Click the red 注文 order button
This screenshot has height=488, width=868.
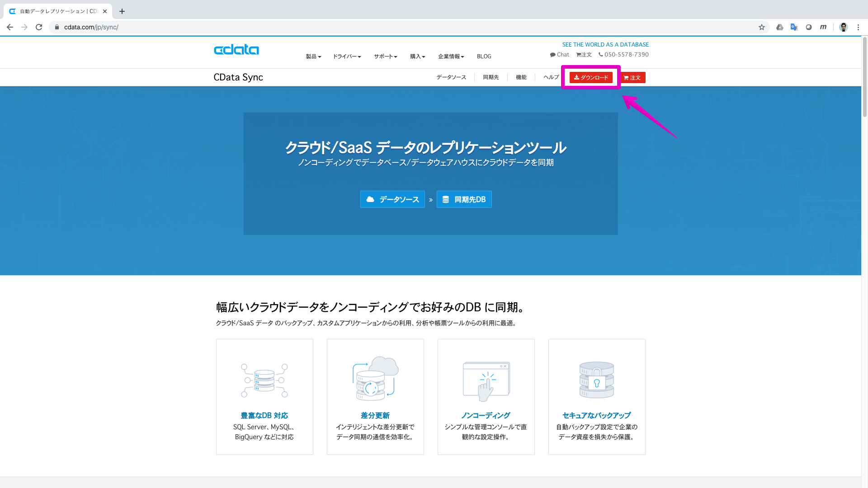(632, 77)
